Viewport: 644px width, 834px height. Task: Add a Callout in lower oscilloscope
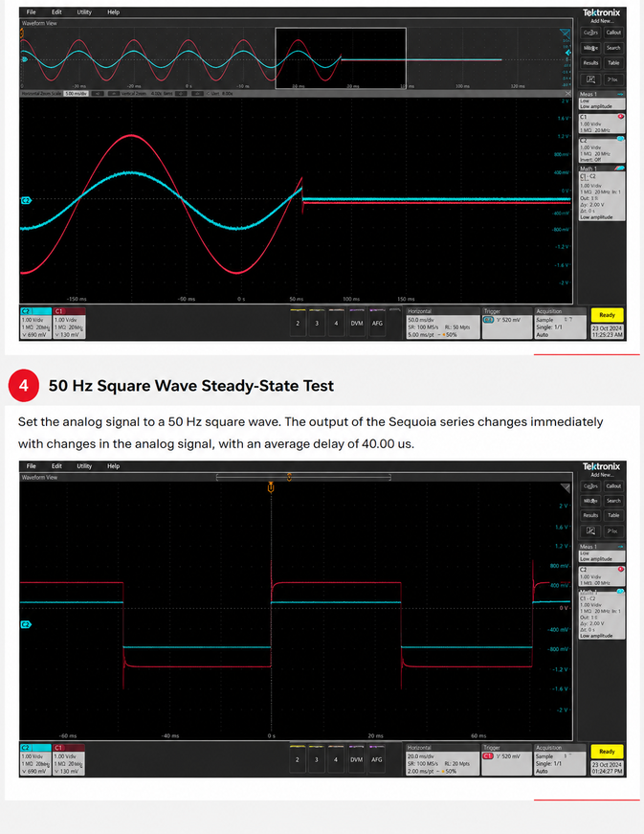(613, 486)
